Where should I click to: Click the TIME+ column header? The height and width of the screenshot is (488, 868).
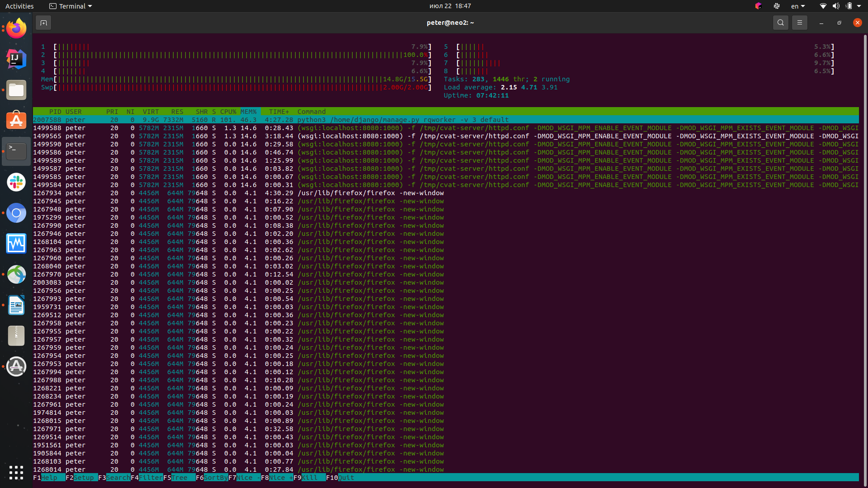[278, 112]
